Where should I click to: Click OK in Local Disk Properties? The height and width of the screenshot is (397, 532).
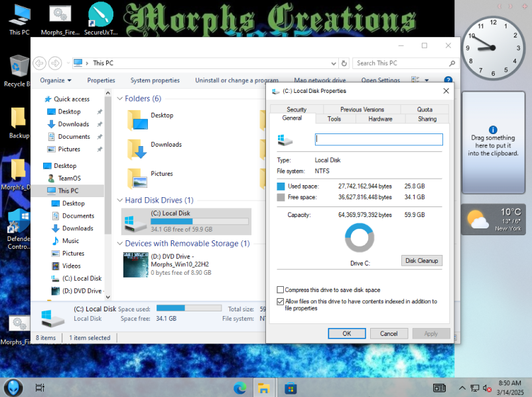point(347,333)
